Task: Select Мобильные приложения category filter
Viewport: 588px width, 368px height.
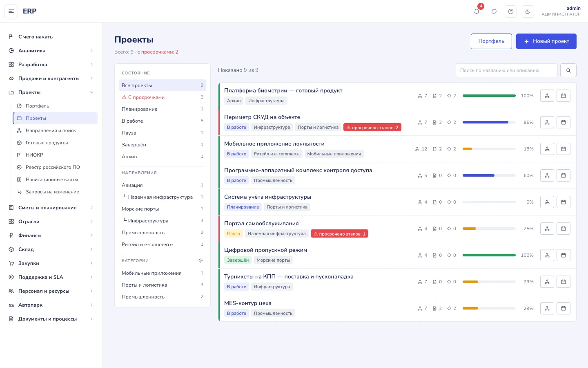Action: coord(163,273)
